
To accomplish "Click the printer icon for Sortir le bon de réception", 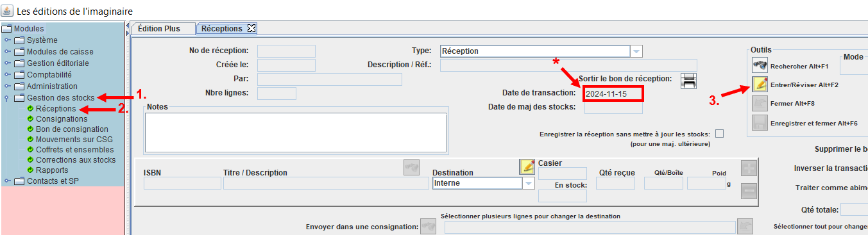I will click(x=688, y=80).
